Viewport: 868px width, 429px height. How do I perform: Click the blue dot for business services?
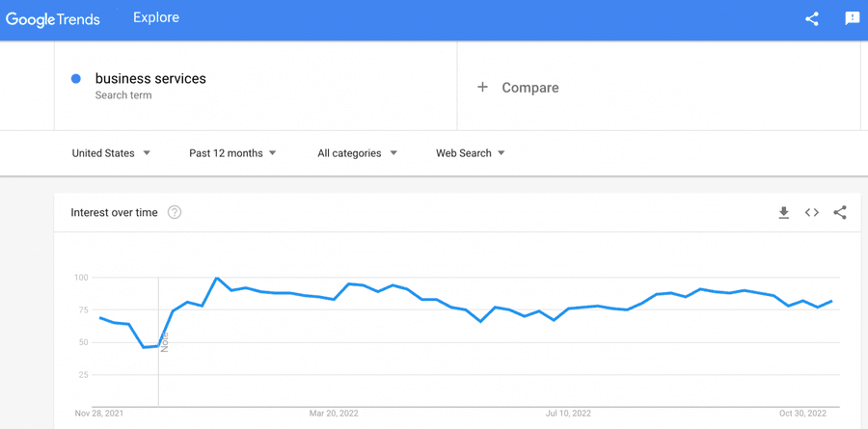tap(76, 79)
